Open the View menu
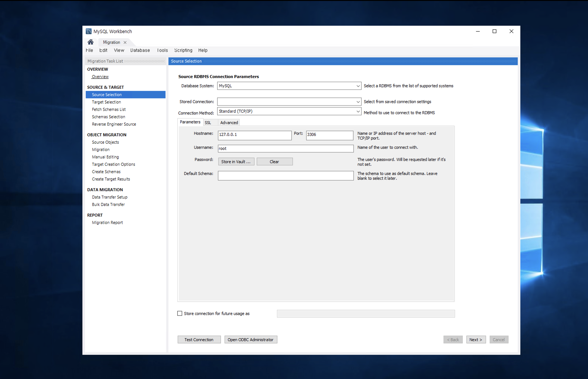The width and height of the screenshot is (588, 379). (119, 50)
